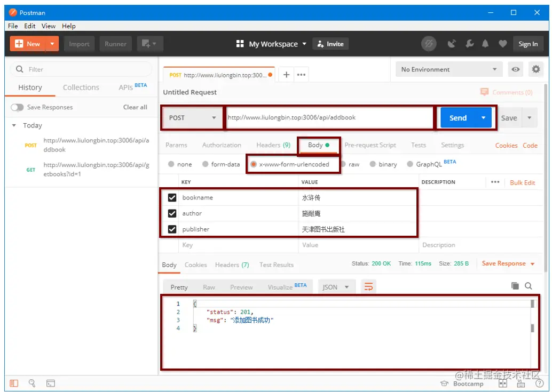
Task: Open the console icon in status bar
Action: [51, 383]
